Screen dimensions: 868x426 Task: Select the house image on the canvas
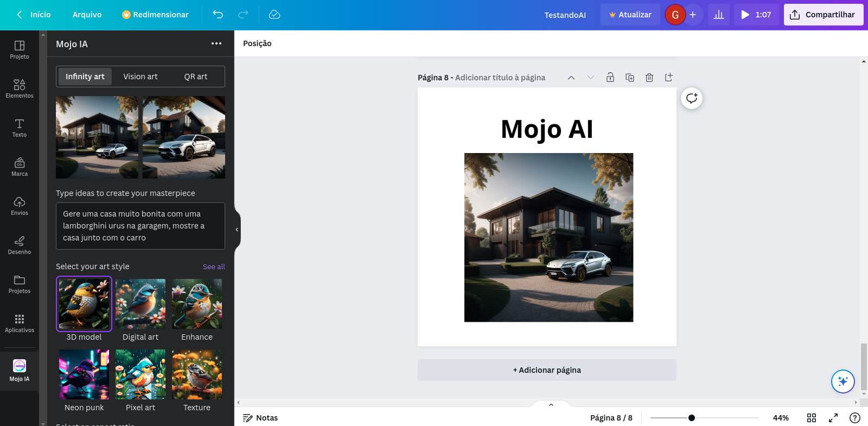coord(548,238)
